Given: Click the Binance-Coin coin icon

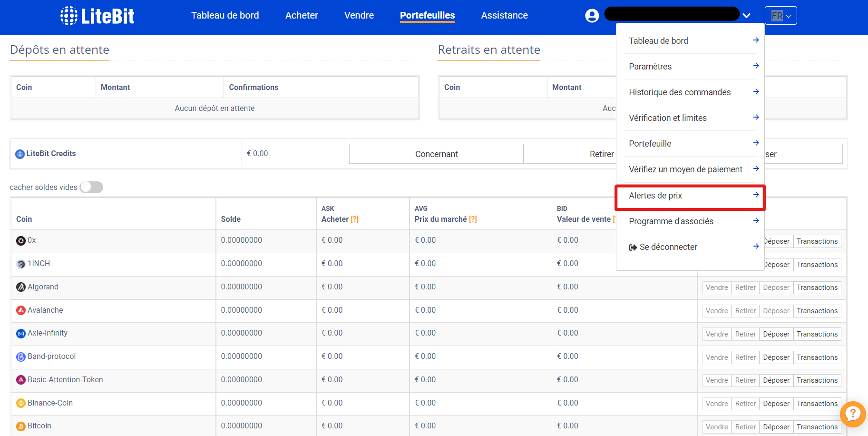Looking at the screenshot, I should 20,403.
